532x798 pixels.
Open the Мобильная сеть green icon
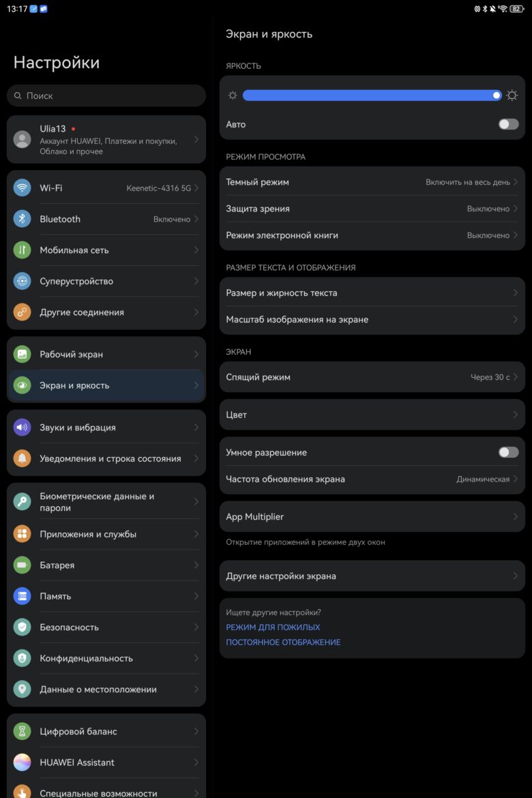22,250
